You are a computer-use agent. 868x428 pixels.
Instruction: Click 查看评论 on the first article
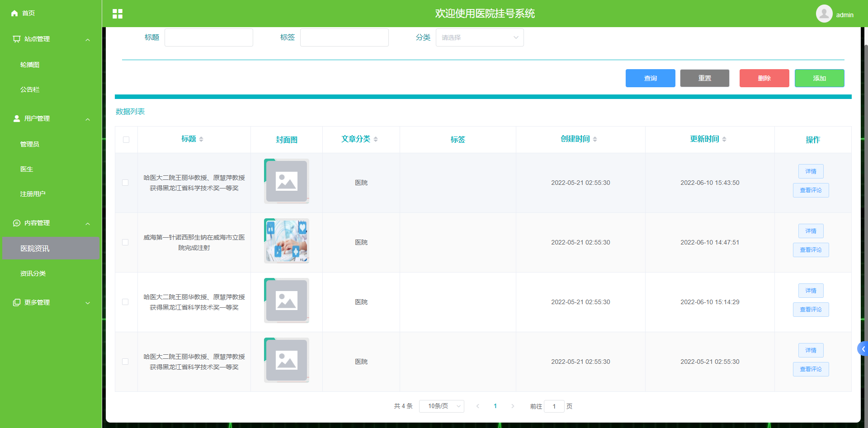(811, 190)
